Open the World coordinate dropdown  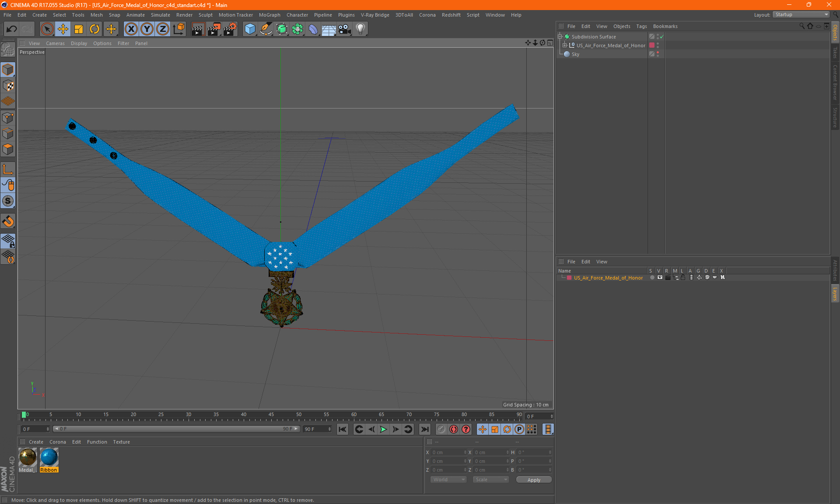(448, 479)
